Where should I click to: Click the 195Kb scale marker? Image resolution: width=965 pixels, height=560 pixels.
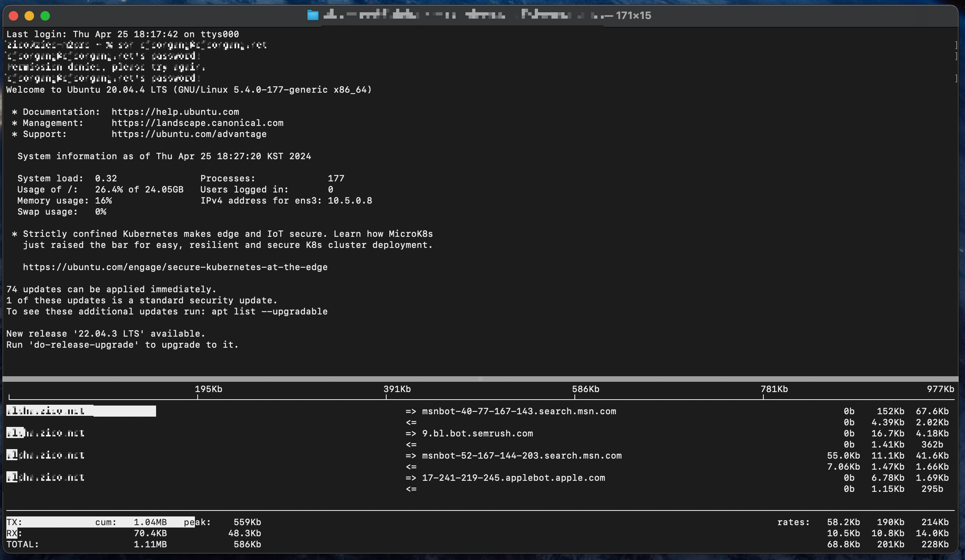pos(208,389)
